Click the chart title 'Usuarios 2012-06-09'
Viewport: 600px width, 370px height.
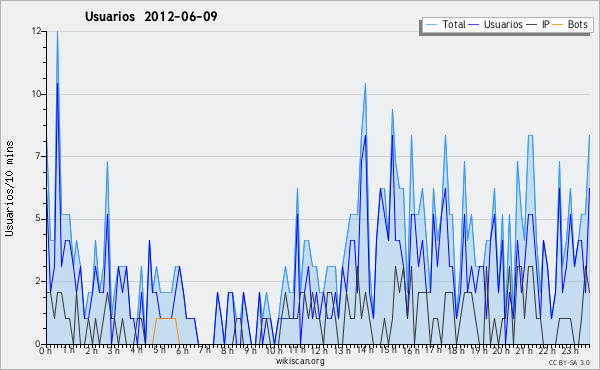[x=151, y=16]
